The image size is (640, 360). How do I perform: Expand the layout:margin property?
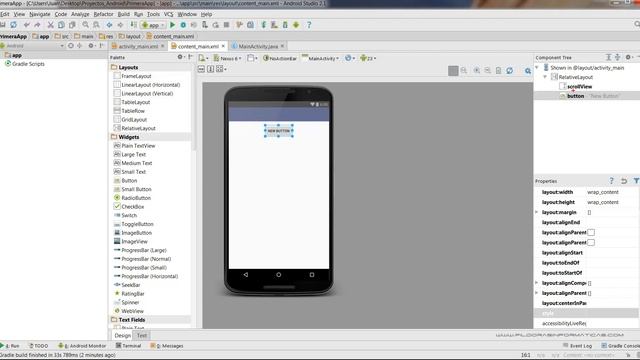pyautogui.click(x=537, y=212)
